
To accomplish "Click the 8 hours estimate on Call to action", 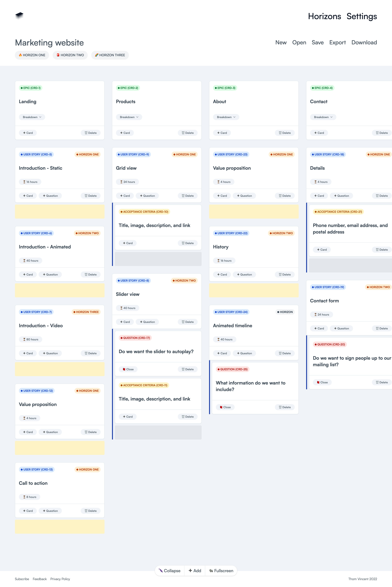I will point(30,497).
